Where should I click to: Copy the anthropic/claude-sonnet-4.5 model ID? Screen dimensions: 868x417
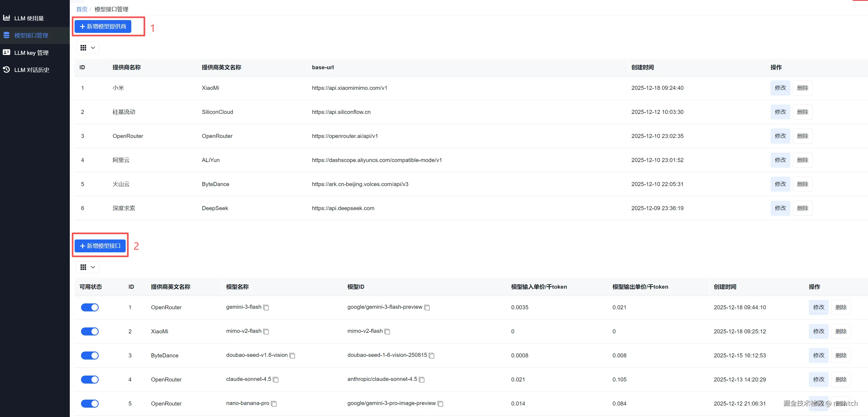click(x=421, y=380)
